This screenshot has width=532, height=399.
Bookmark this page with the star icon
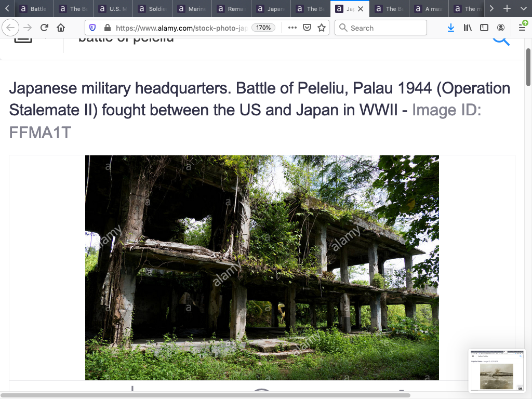click(x=322, y=28)
